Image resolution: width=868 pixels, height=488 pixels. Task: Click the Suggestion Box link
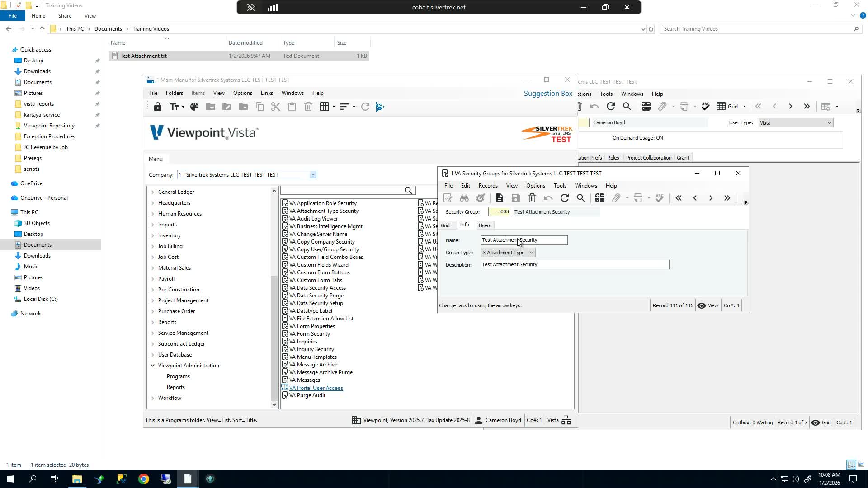pyautogui.click(x=548, y=94)
